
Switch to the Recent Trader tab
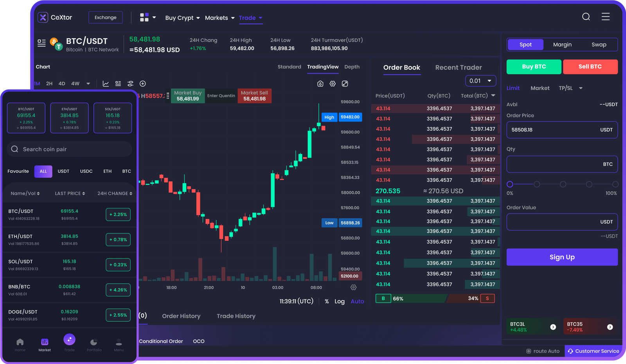pyautogui.click(x=458, y=68)
